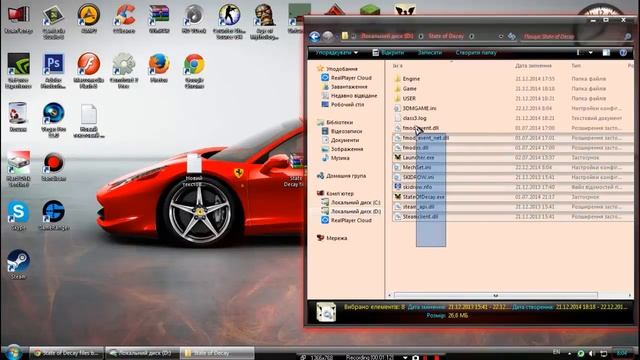
Task: Click the Explorer search input field
Action: click(x=572, y=36)
